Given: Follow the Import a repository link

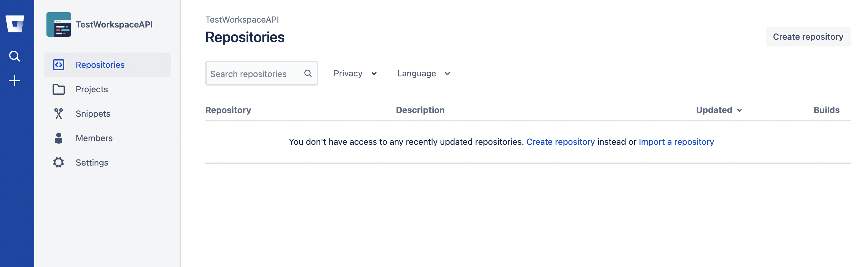Looking at the screenshot, I should 676,142.
